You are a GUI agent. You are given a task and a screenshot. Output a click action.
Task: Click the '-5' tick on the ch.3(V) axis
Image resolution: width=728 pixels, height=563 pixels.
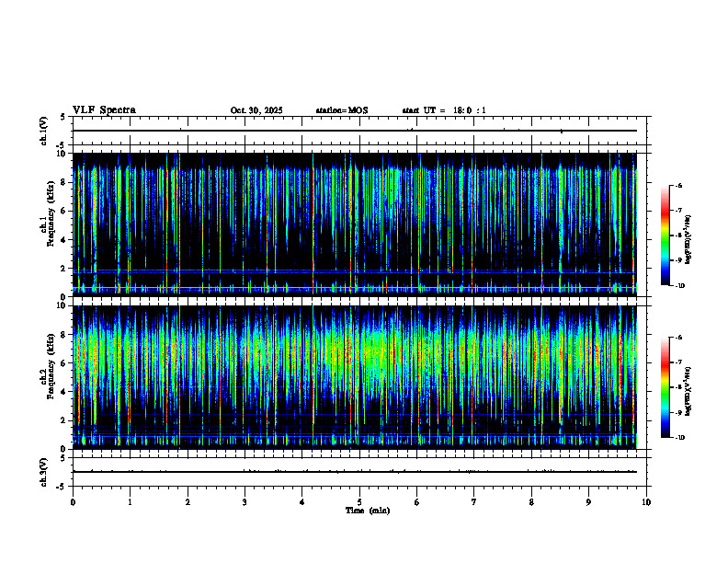point(63,487)
